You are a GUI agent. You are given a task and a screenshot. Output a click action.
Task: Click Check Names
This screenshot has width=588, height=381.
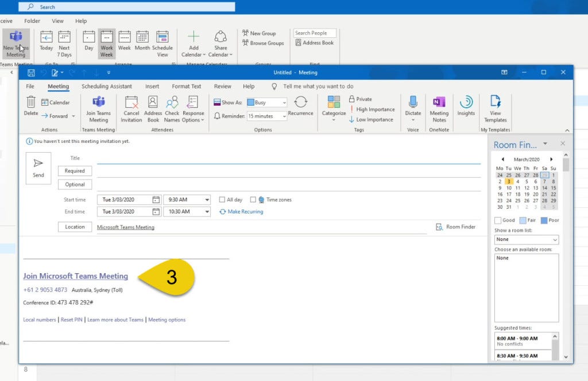click(x=172, y=109)
